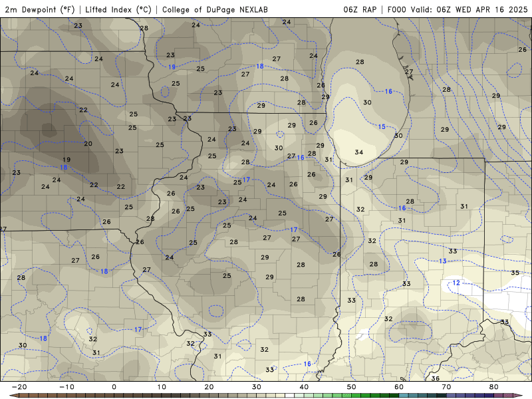Click the 'F000 Valid: 06Z WED APR 16 2025' text
532x399 pixels.
click(x=458, y=9)
